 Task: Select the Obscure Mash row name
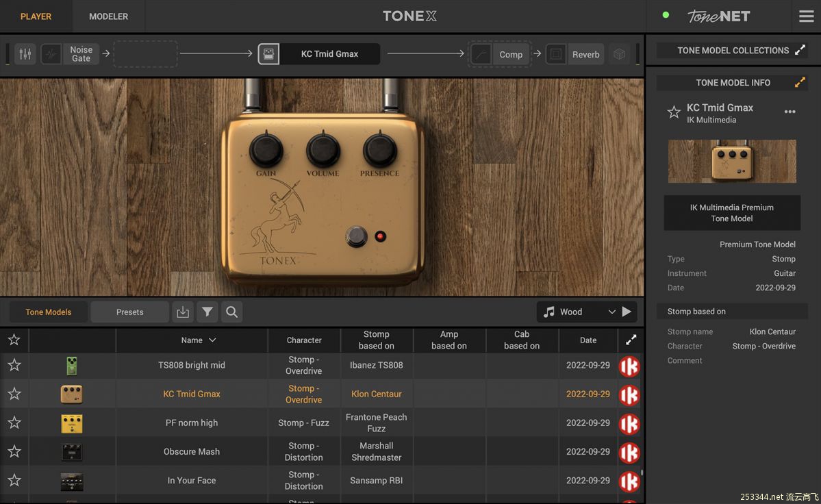pyautogui.click(x=192, y=452)
